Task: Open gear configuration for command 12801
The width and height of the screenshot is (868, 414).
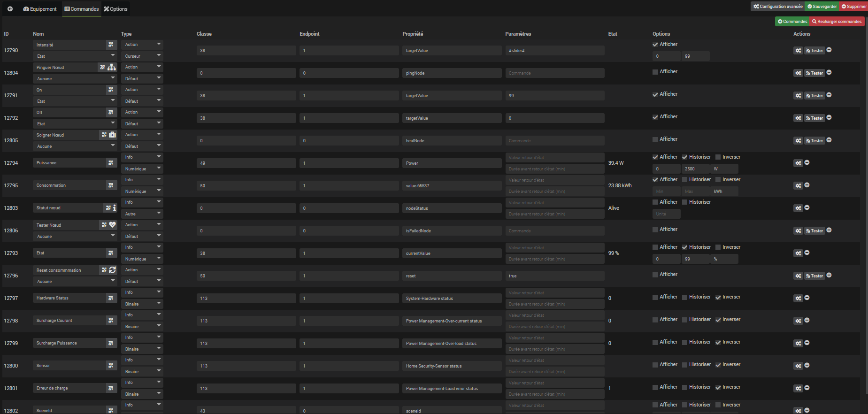Action: pyautogui.click(x=798, y=388)
